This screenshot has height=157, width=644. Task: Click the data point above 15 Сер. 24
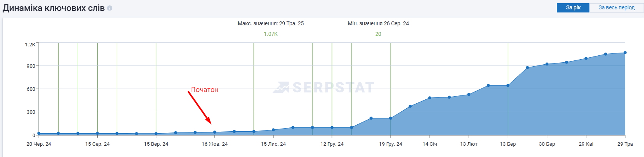click(97, 134)
